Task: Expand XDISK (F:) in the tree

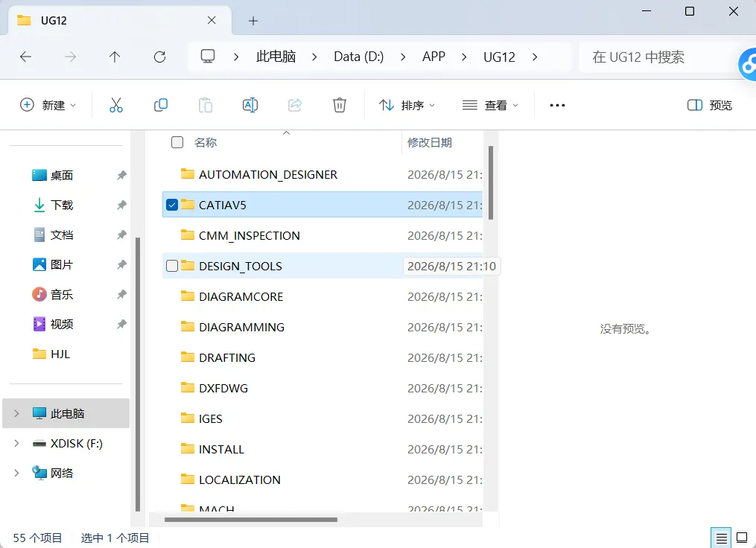Action: pyautogui.click(x=16, y=444)
